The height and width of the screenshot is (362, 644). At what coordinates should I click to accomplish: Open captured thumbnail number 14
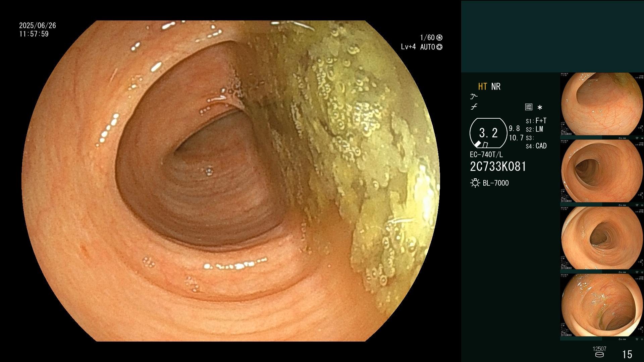[602, 104]
